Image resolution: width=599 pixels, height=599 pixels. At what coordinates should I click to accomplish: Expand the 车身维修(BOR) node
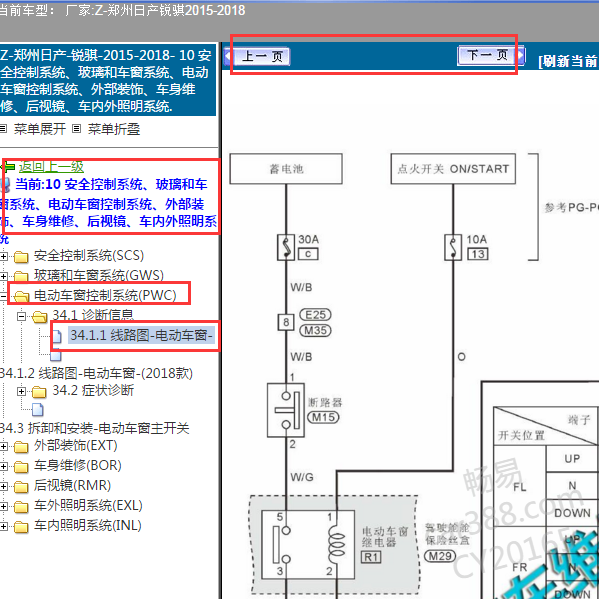point(3,466)
